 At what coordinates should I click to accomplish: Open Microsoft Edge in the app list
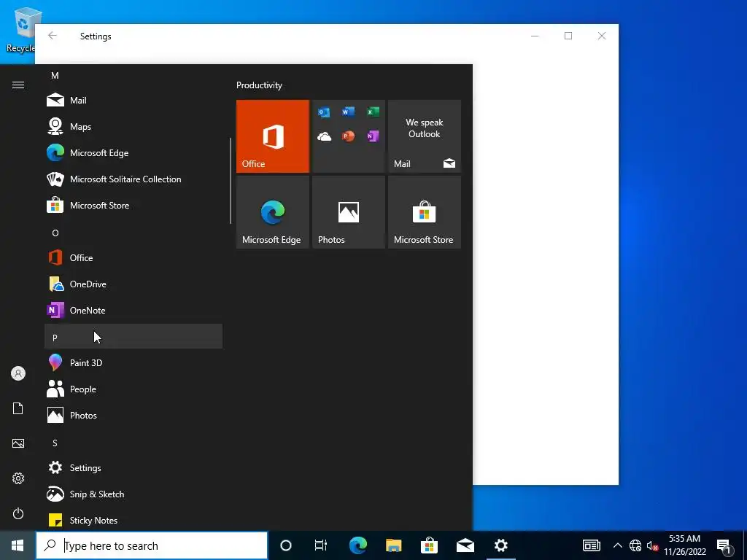[x=133, y=153]
